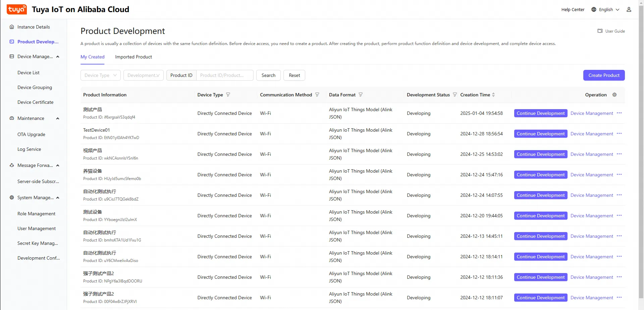Collapse the Message Forwarding menu group
The width and height of the screenshot is (644, 310).
pyautogui.click(x=58, y=165)
